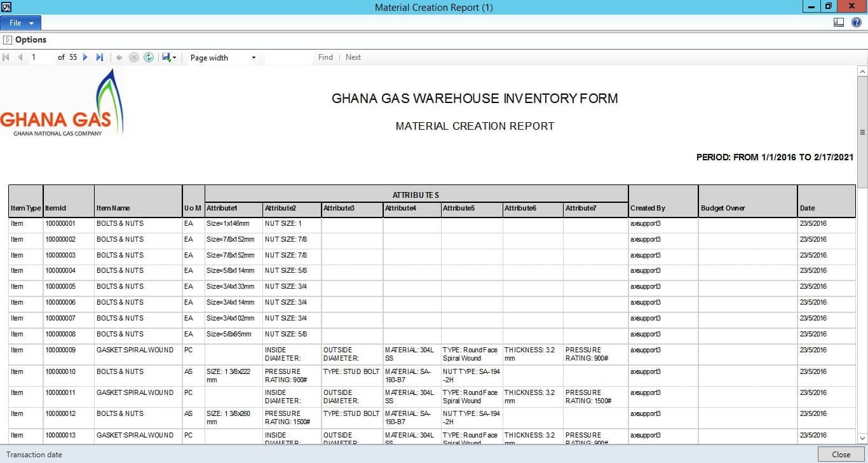Click the Options icon above the report

coord(6,39)
